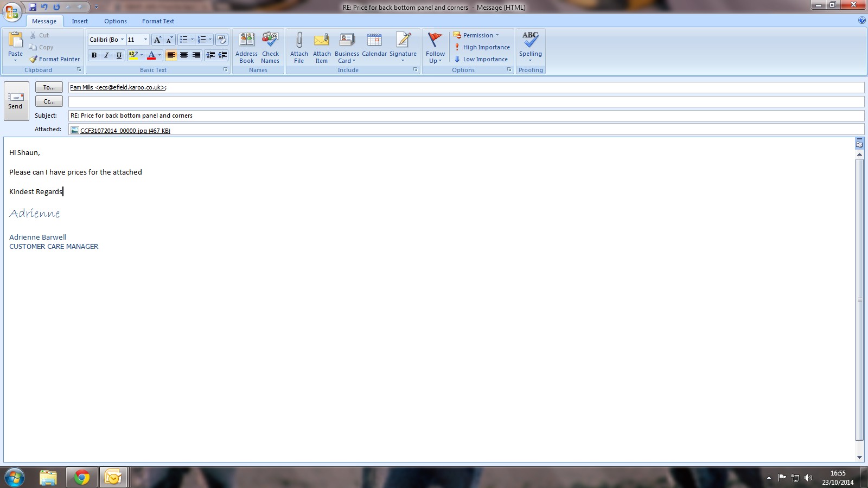The height and width of the screenshot is (488, 868).
Task: Open the Address Book
Action: [246, 41]
